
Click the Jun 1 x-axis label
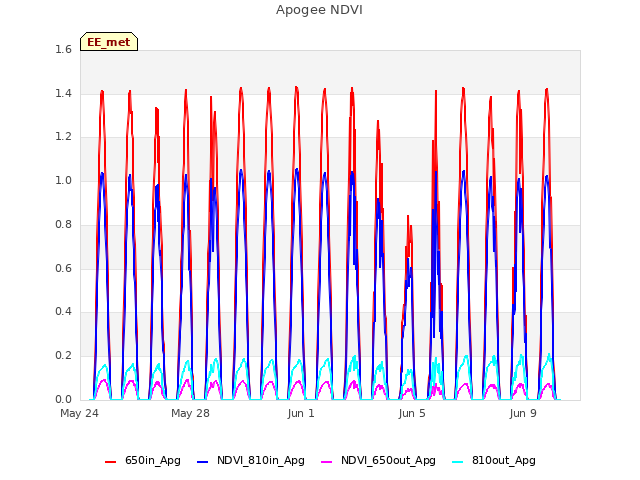coord(301,413)
